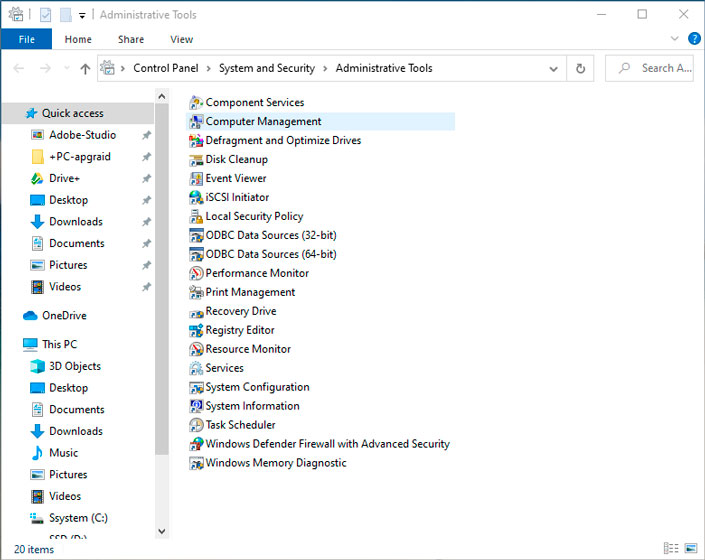This screenshot has height=560, width=705.
Task: Select the Computer Management shortcut icon
Action: click(196, 121)
